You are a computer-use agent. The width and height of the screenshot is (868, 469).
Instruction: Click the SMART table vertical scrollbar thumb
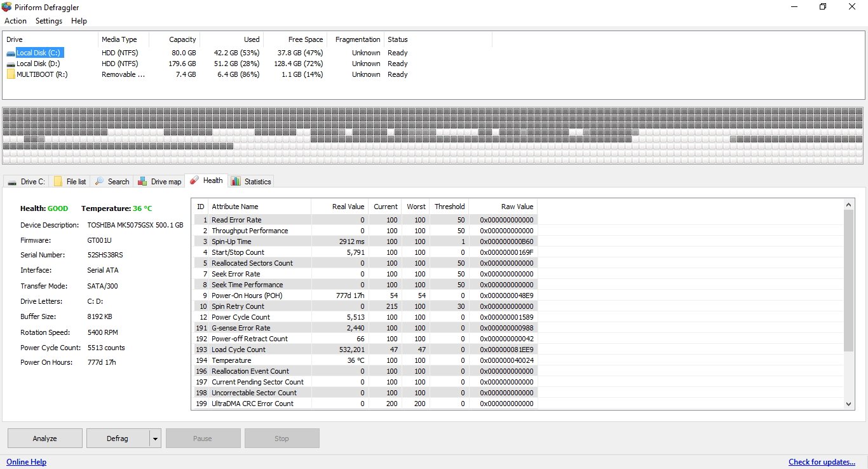(848, 281)
